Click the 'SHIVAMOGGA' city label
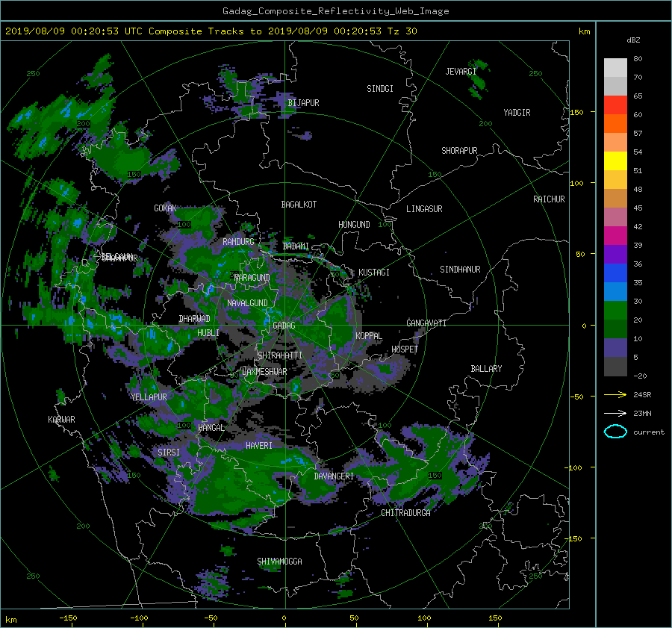This screenshot has height=628, width=672. tap(279, 562)
